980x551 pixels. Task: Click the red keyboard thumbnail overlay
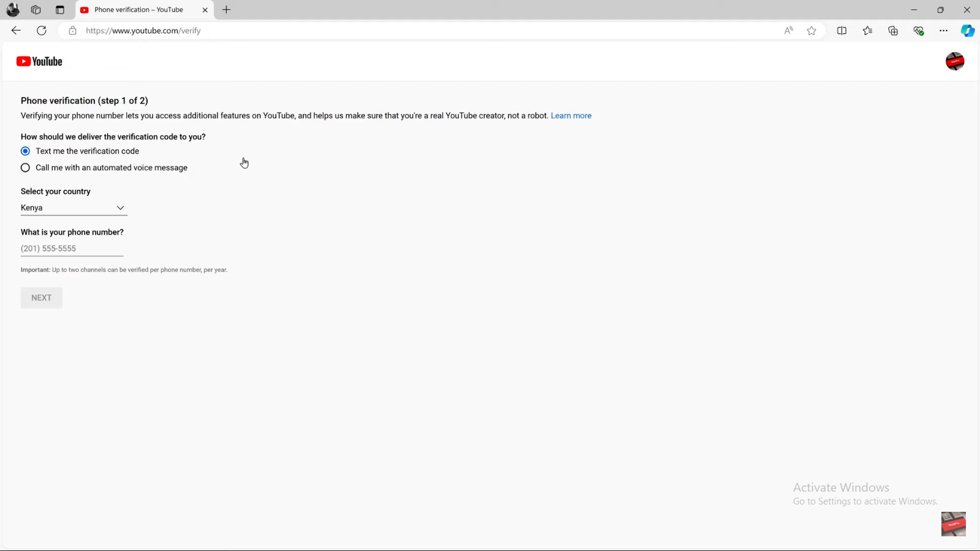click(x=953, y=524)
